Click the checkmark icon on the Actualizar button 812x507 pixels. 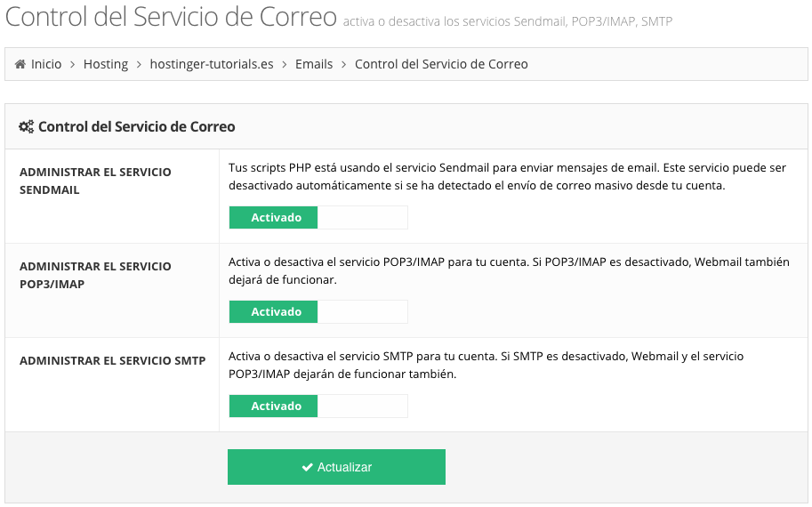(307, 467)
